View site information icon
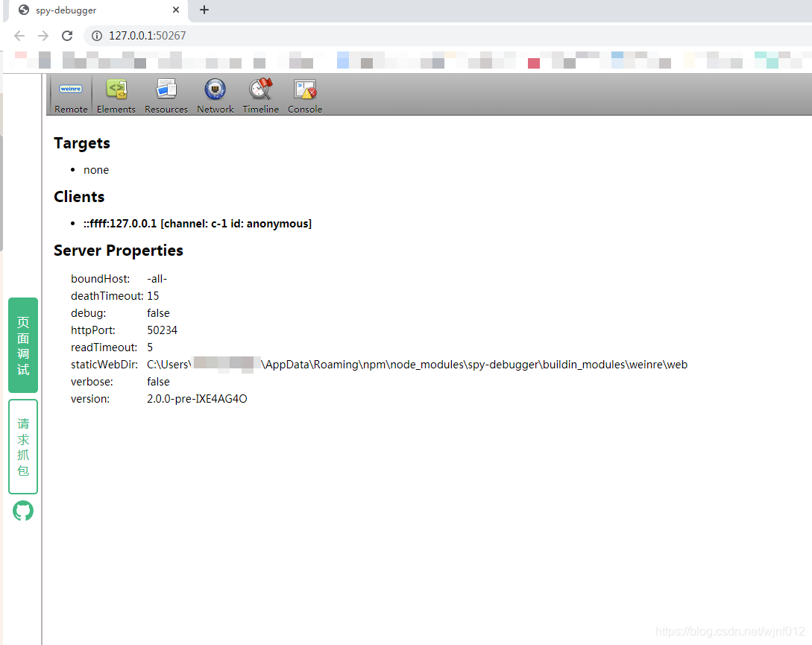Viewport: 812px width, 645px height. point(97,36)
